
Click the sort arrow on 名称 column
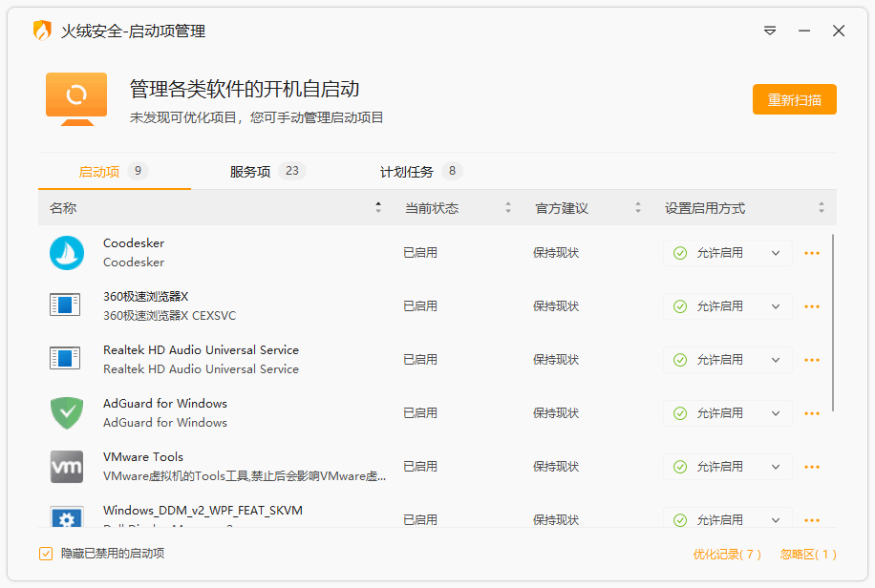coord(378,206)
